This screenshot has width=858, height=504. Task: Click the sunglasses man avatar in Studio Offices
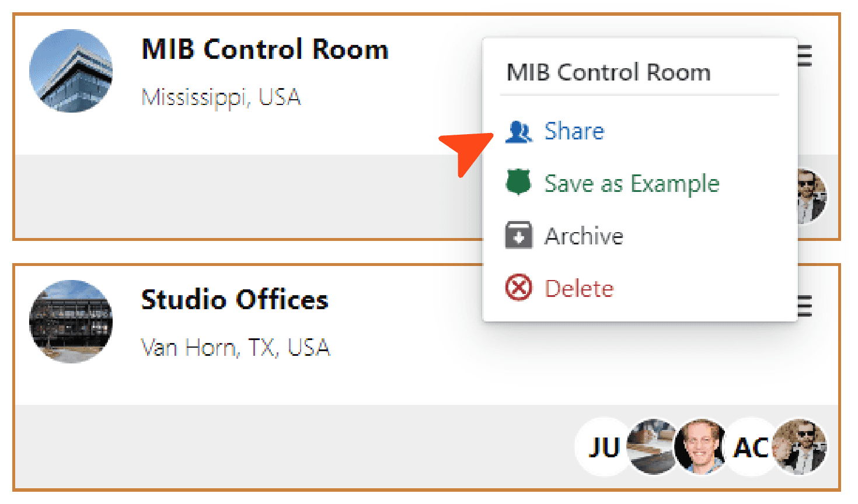point(801,446)
